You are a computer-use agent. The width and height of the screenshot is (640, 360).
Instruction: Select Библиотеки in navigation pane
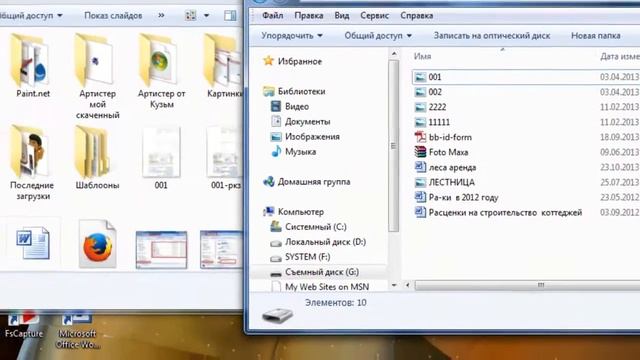click(301, 91)
